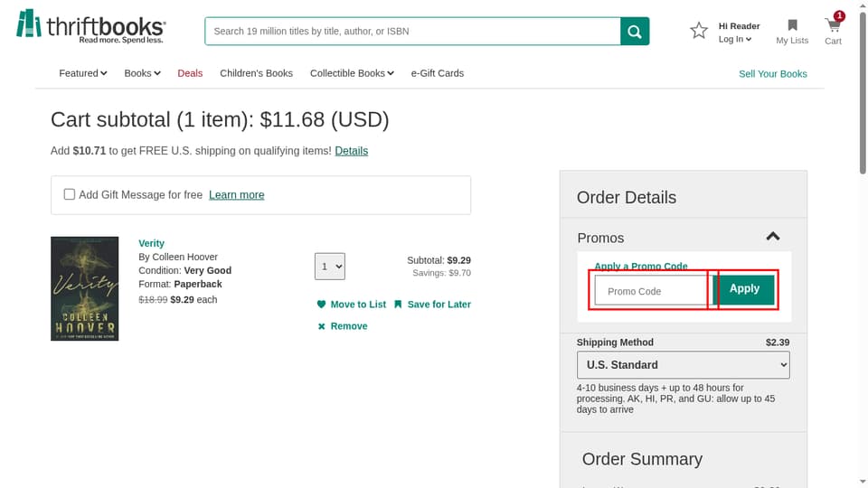
Task: Click the By Colleen Hoover text
Action: pyautogui.click(x=178, y=257)
